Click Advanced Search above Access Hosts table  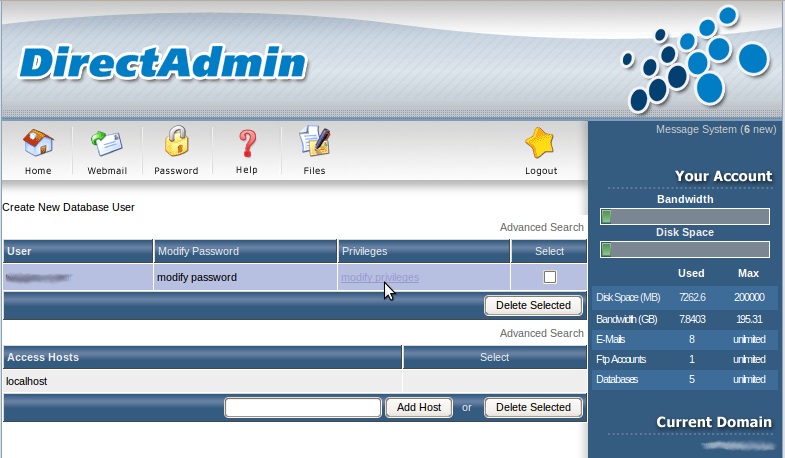[x=542, y=333]
